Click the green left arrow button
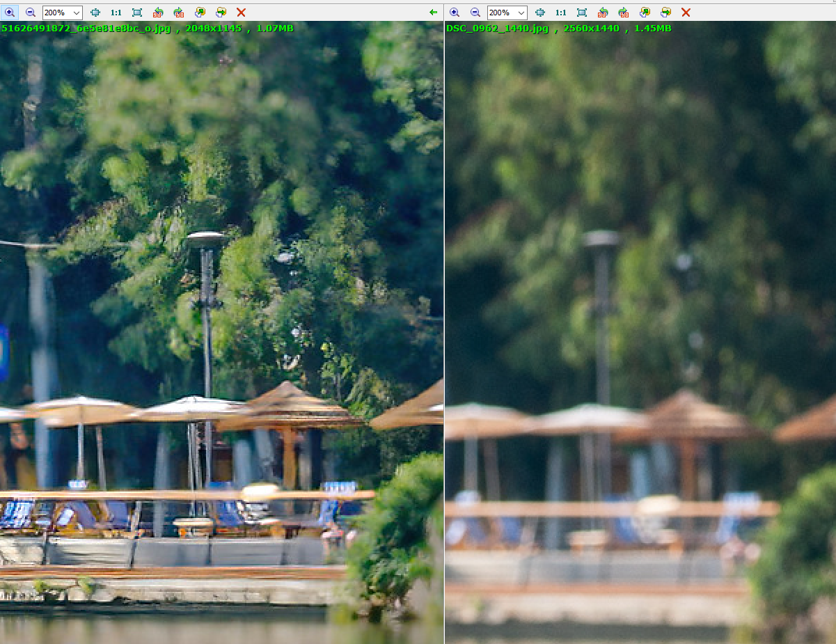836x644 pixels. coord(434,13)
